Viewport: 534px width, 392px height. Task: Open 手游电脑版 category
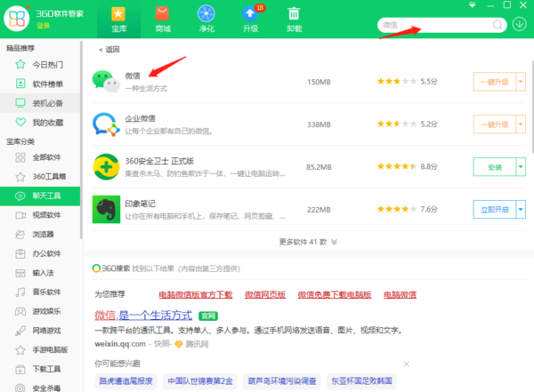point(40,350)
